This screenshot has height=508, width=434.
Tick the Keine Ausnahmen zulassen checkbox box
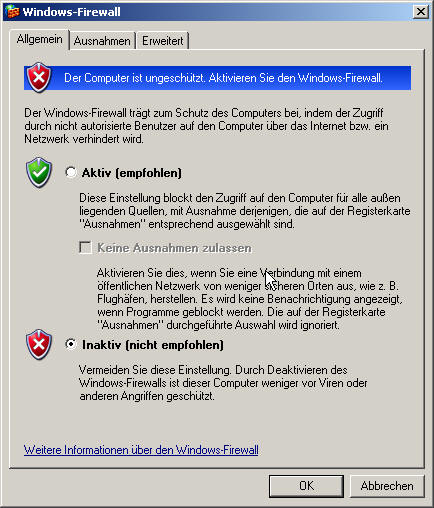coord(85,248)
